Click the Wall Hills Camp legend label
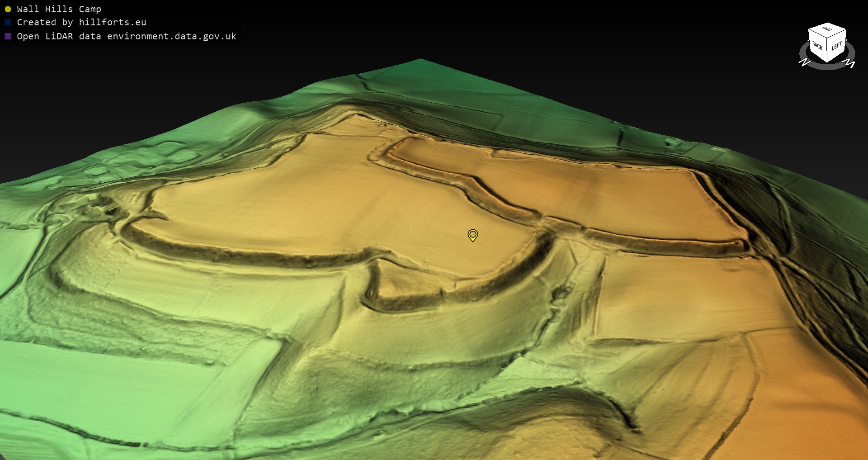Image resolution: width=868 pixels, height=460 pixels. tap(59, 9)
